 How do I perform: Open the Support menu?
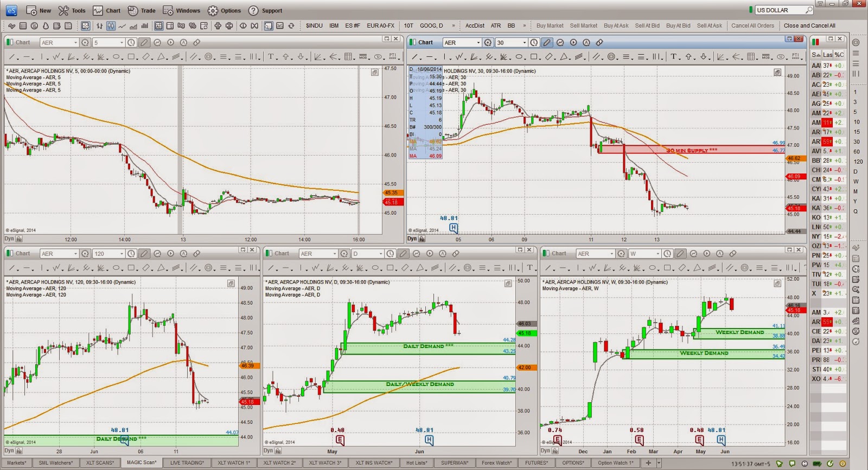pyautogui.click(x=265, y=11)
